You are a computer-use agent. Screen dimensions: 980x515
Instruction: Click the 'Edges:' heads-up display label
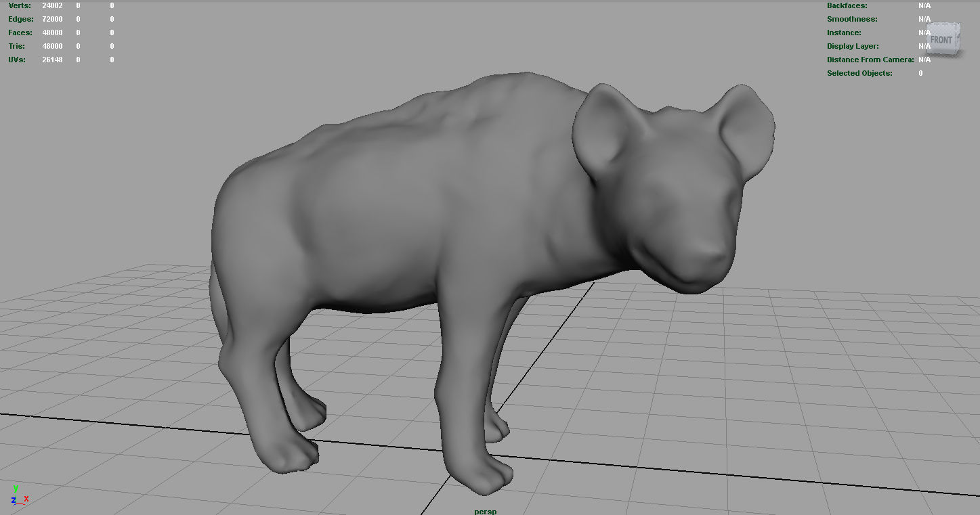(21, 19)
